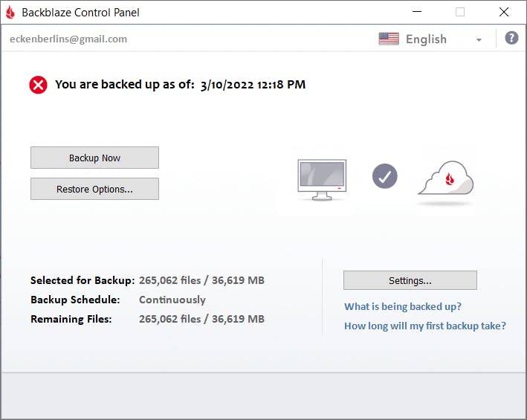Click the gray checkmark circle icon
This screenshot has height=420, width=527.
tap(384, 176)
